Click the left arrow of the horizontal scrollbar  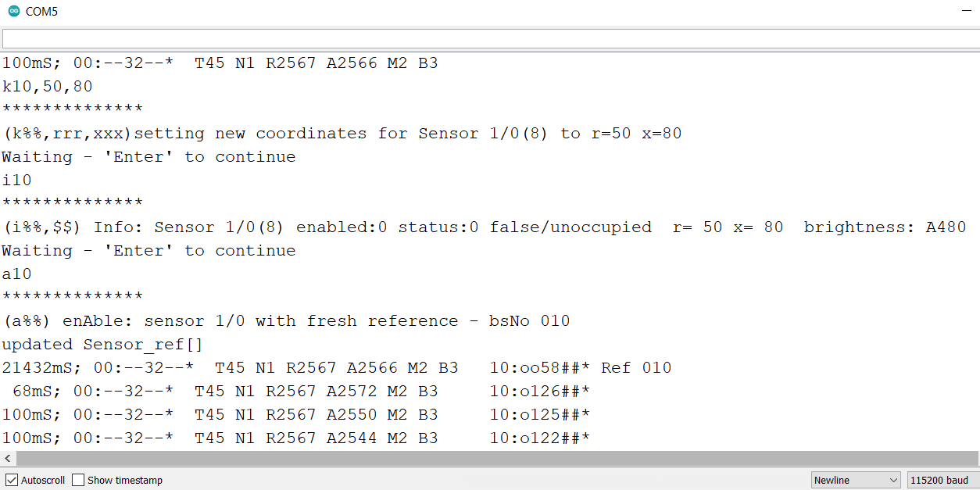click(x=7, y=458)
